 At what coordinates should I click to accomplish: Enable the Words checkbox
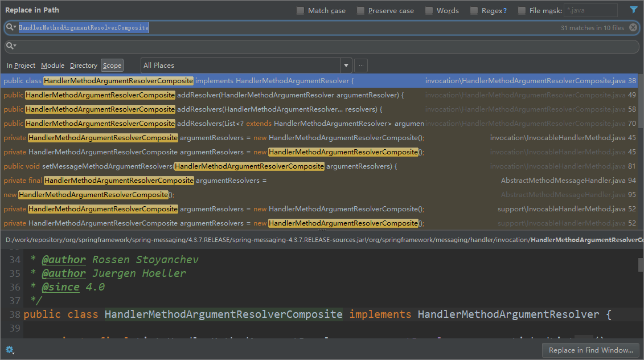(x=429, y=11)
